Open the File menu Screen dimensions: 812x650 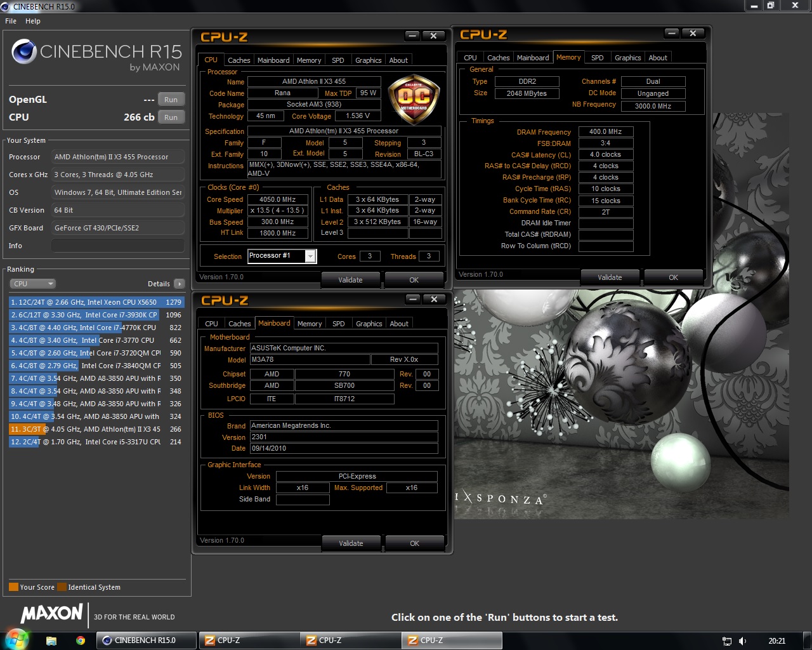(11, 21)
